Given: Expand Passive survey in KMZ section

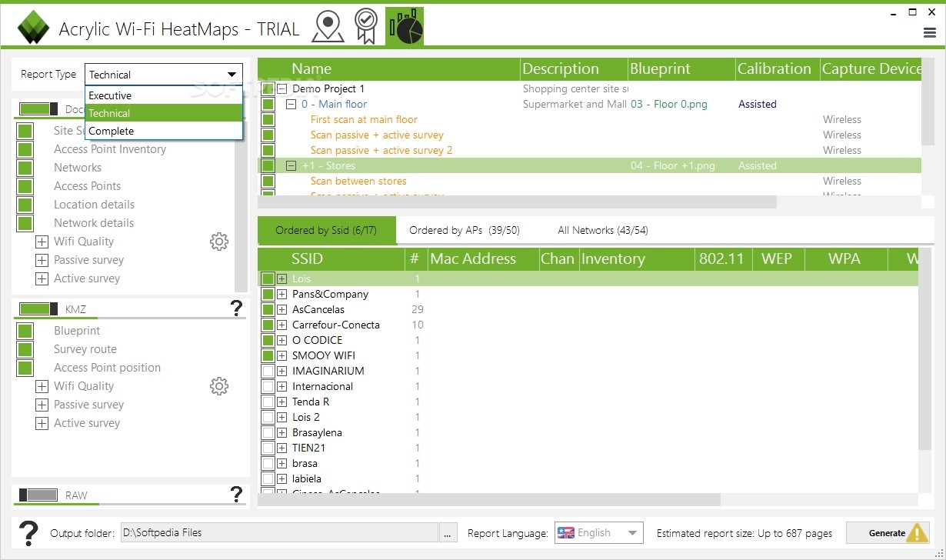Looking at the screenshot, I should coord(42,405).
